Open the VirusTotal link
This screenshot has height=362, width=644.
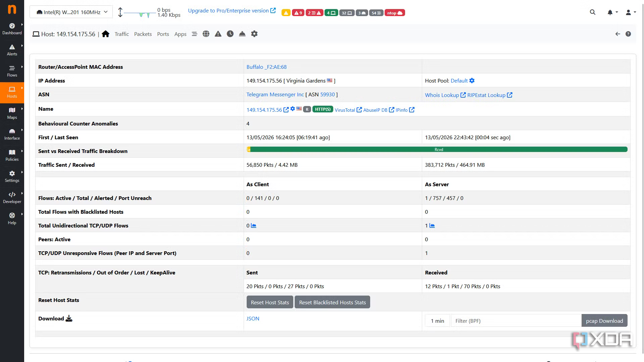(348, 110)
